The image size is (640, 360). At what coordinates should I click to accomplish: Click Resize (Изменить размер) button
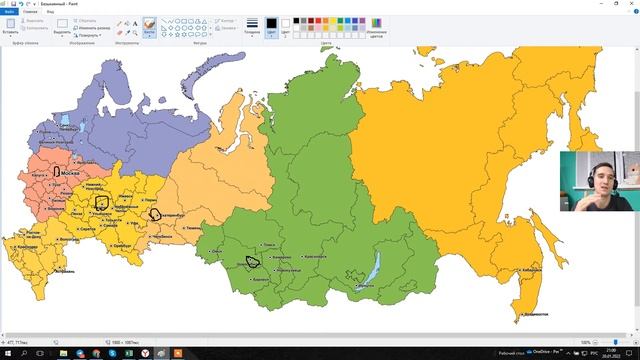[92, 28]
